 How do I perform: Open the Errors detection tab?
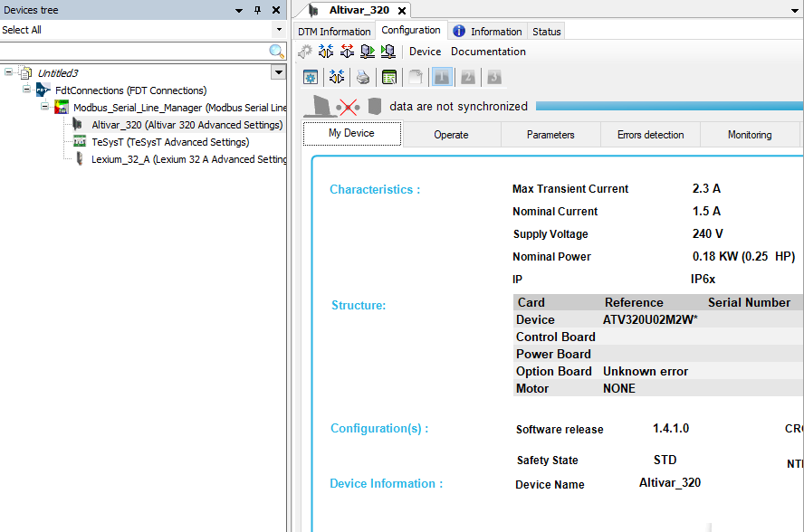(650, 135)
